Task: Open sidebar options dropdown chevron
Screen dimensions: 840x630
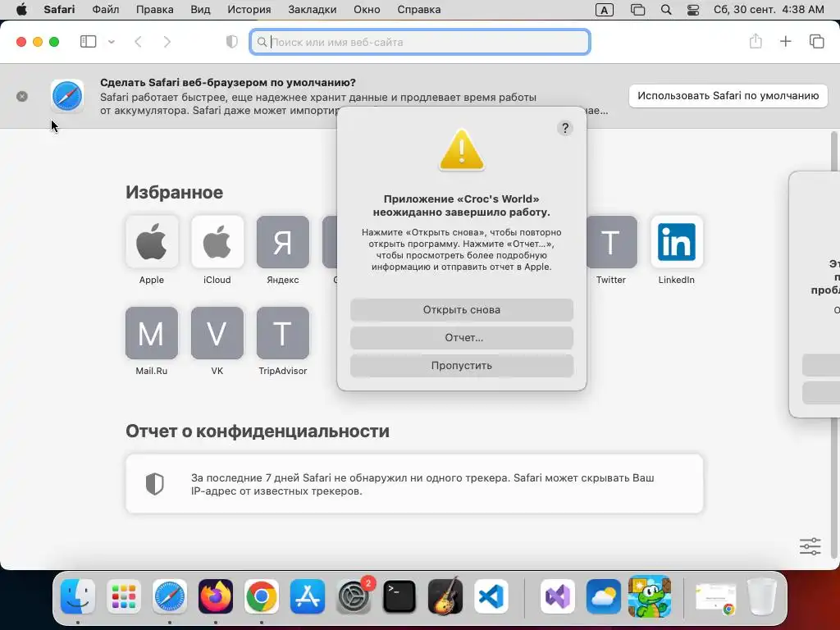Action: tap(111, 42)
